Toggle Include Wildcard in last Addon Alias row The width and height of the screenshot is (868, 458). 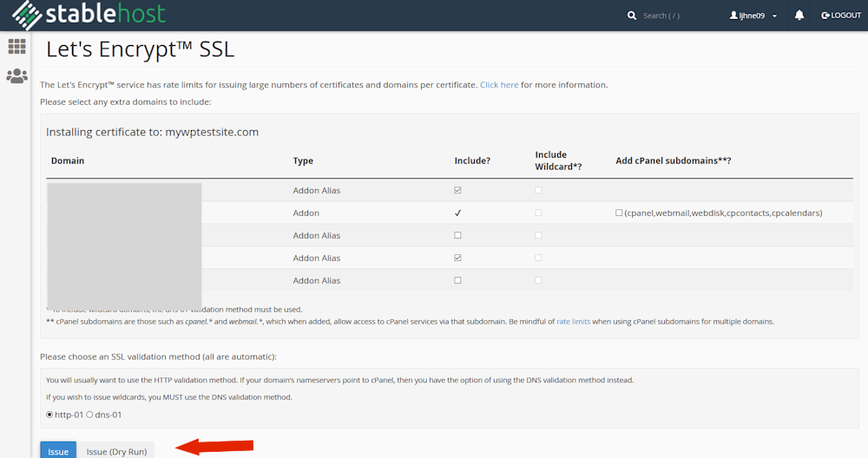pyautogui.click(x=538, y=280)
